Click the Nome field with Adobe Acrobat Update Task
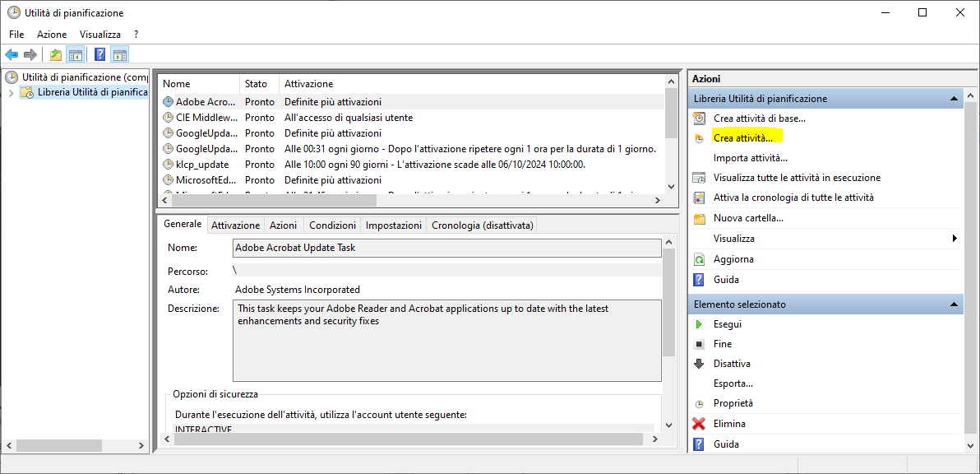 (447, 248)
